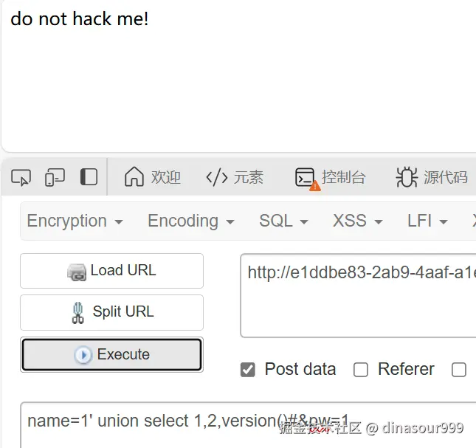This screenshot has height=448, width=476.
Task: Click the scissors icon on Split URL
Action: pyautogui.click(x=77, y=313)
